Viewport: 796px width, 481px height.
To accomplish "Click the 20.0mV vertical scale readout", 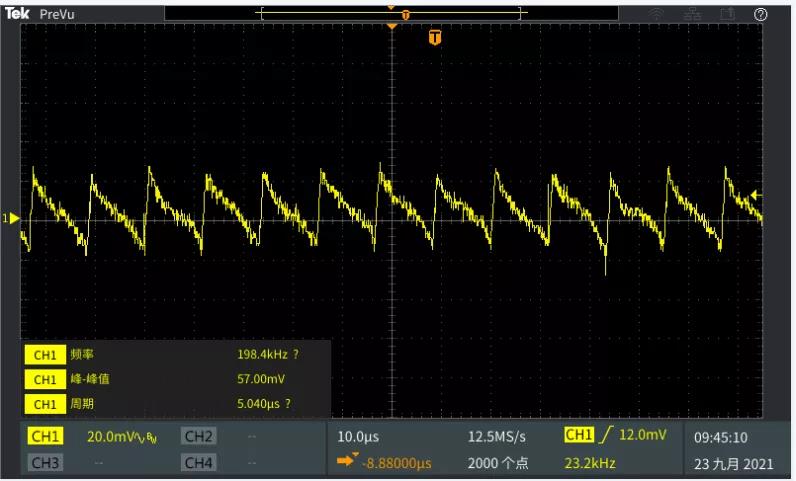I will [111, 436].
